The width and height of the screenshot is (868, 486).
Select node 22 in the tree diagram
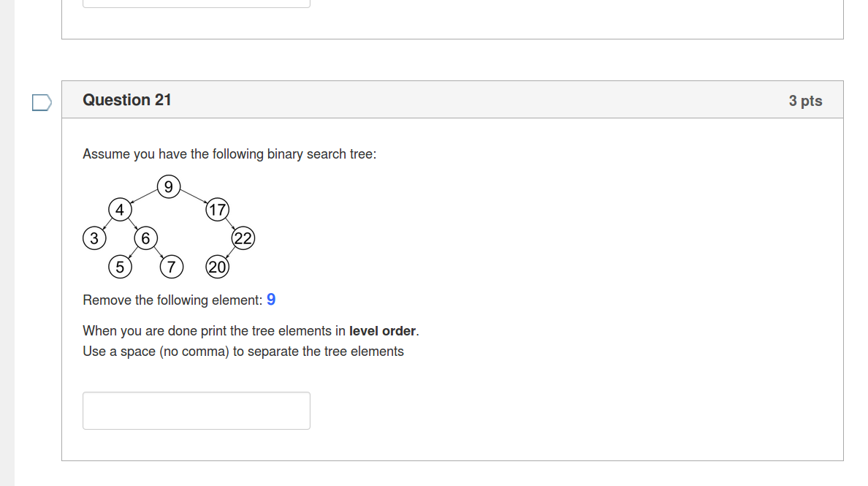click(x=243, y=238)
